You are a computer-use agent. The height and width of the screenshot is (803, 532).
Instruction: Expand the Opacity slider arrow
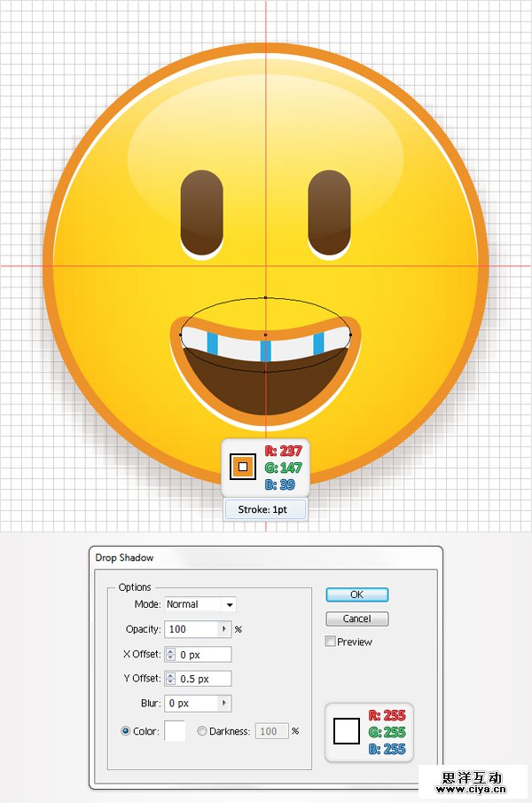tap(225, 629)
